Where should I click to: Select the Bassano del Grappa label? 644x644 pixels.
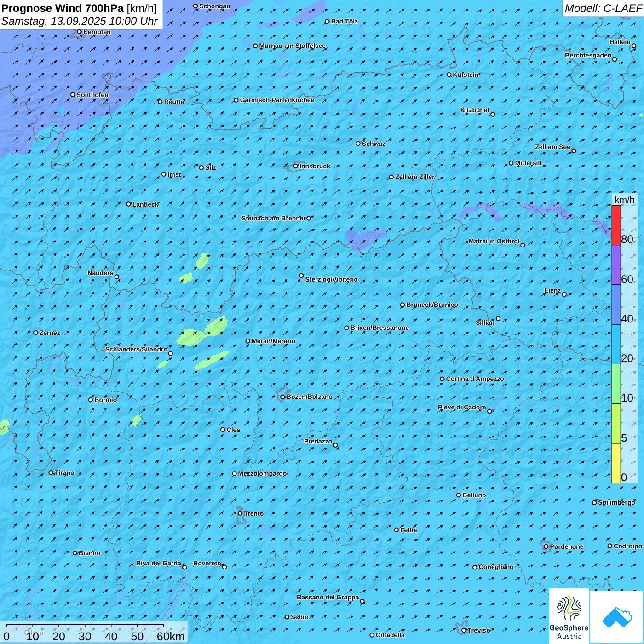click(x=328, y=597)
